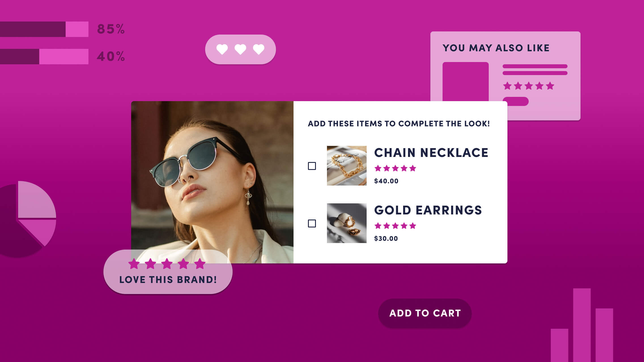Click the Chain Necklace product thumbnail
Image resolution: width=644 pixels, height=362 pixels.
[346, 166]
